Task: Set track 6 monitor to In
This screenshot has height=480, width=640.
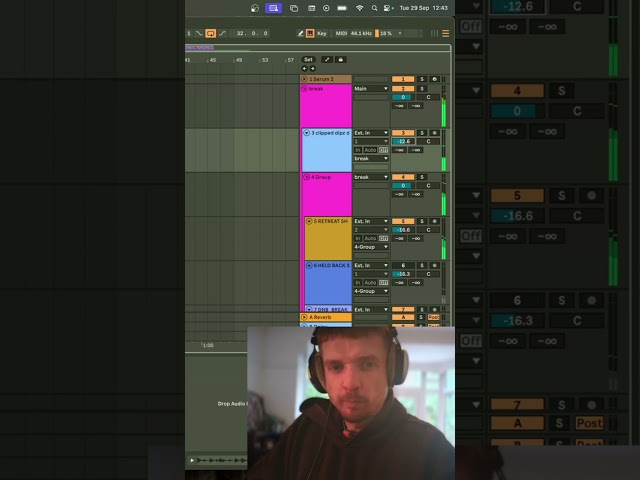Action: pyautogui.click(x=358, y=282)
